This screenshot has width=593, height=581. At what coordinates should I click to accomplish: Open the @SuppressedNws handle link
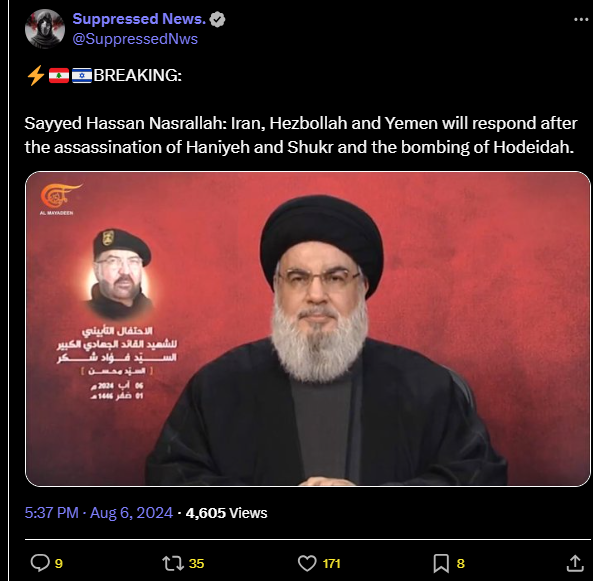(135, 39)
